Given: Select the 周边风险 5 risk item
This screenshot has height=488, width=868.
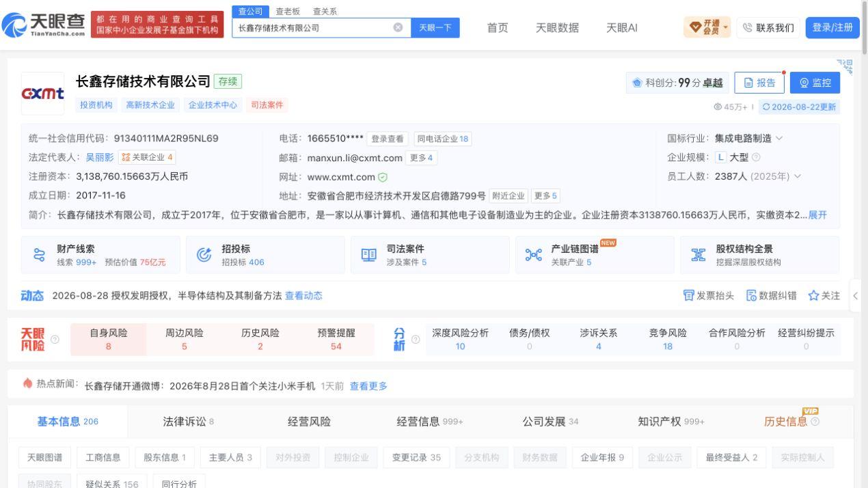Looking at the screenshot, I should pyautogui.click(x=184, y=339).
